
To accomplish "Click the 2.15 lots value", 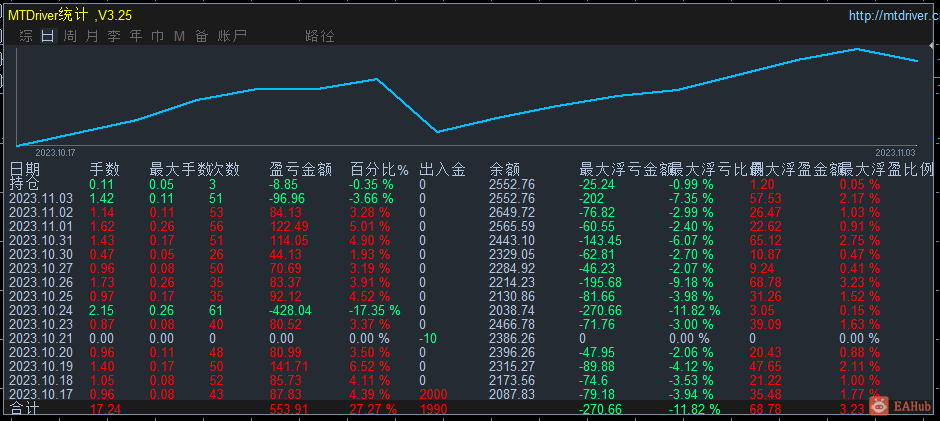I will tap(101, 310).
